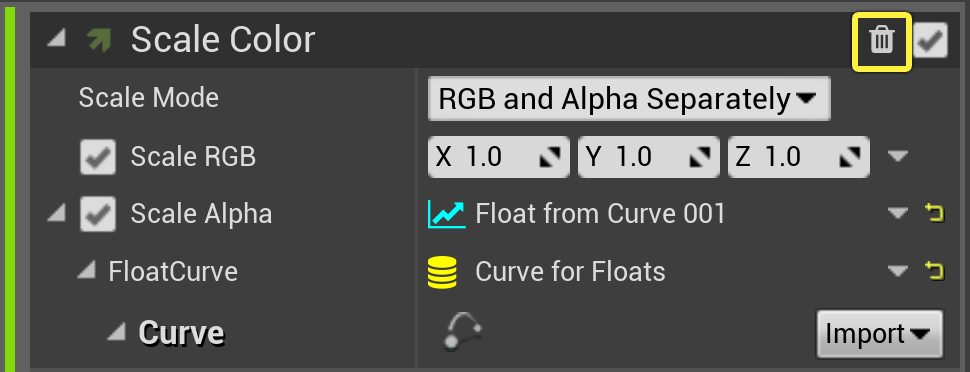Click the Y value field of Scale RGB
Viewport: 970px width, 372px height.
coord(649,158)
